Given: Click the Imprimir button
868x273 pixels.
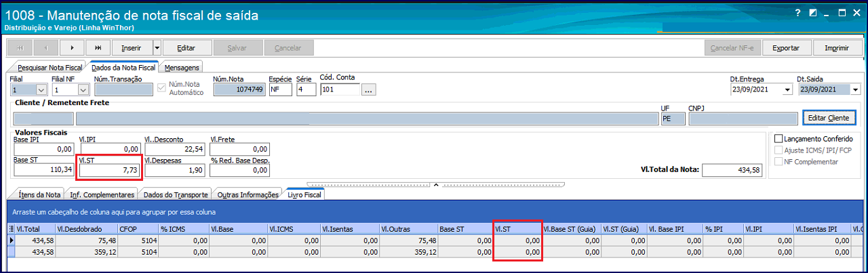Looking at the screenshot, I should tap(837, 48).
